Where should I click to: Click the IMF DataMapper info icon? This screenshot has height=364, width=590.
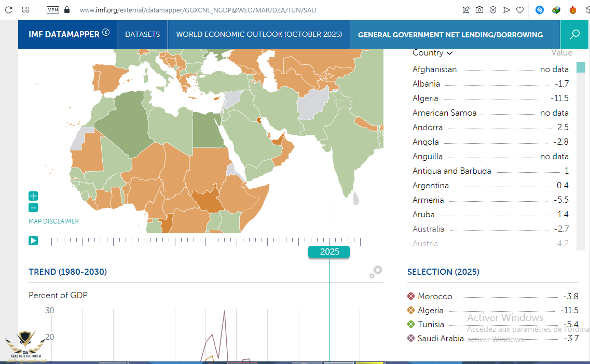pyautogui.click(x=106, y=33)
